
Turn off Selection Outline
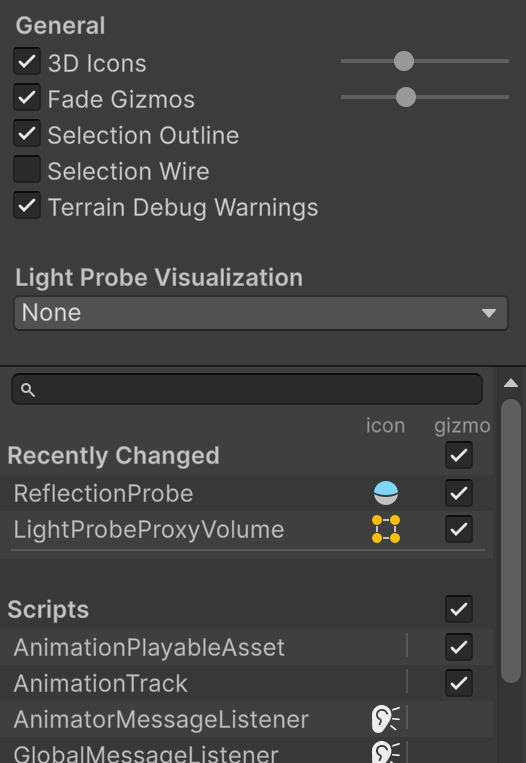27,133
